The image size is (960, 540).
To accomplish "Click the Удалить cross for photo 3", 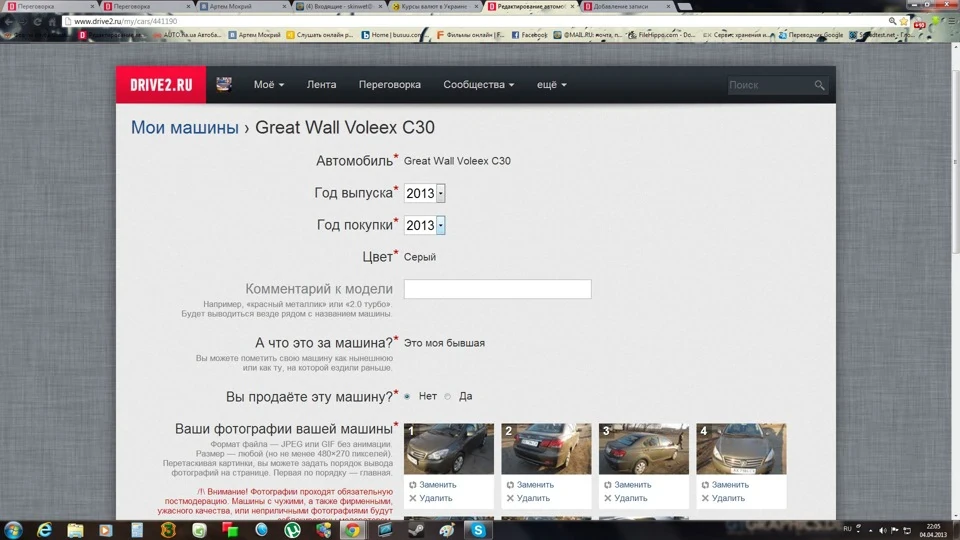I will [607, 498].
